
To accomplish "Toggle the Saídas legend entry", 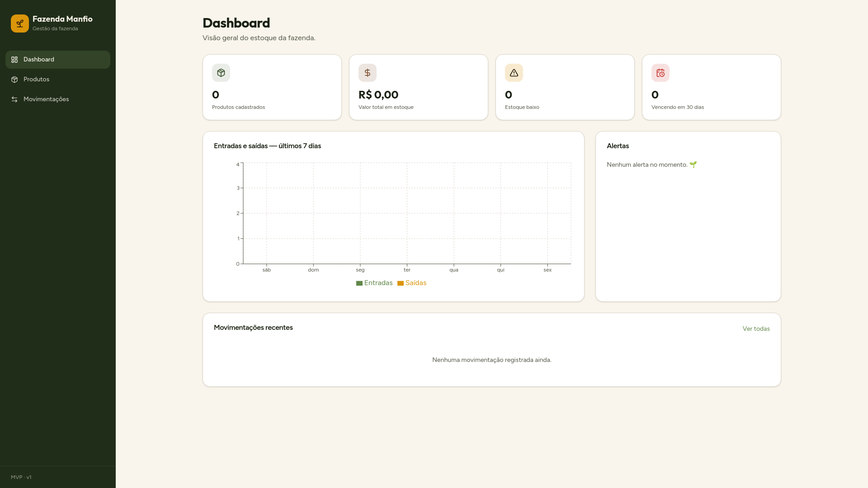I will [412, 283].
